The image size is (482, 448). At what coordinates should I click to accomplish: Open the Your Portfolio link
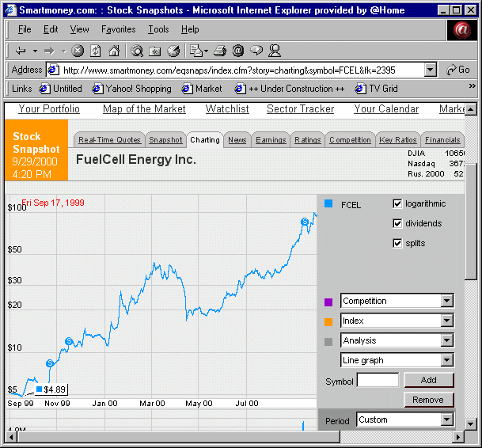tap(49, 109)
